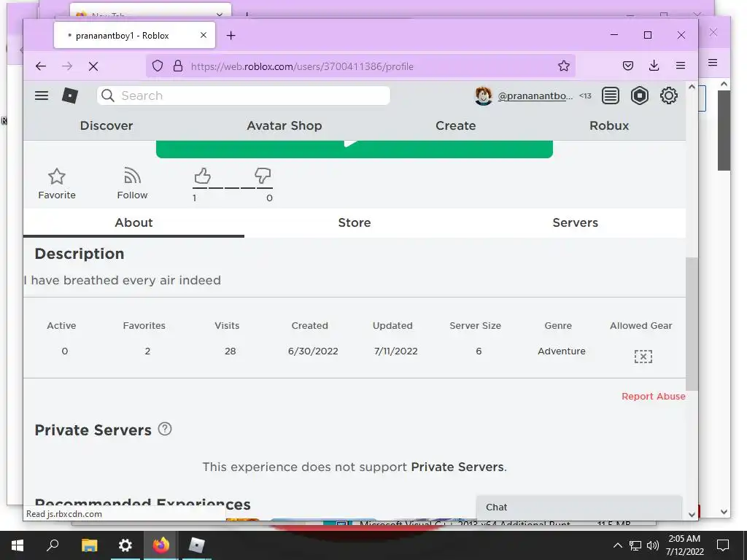747x560 pixels.
Task: Click the search magnifier icon
Action: 108,96
